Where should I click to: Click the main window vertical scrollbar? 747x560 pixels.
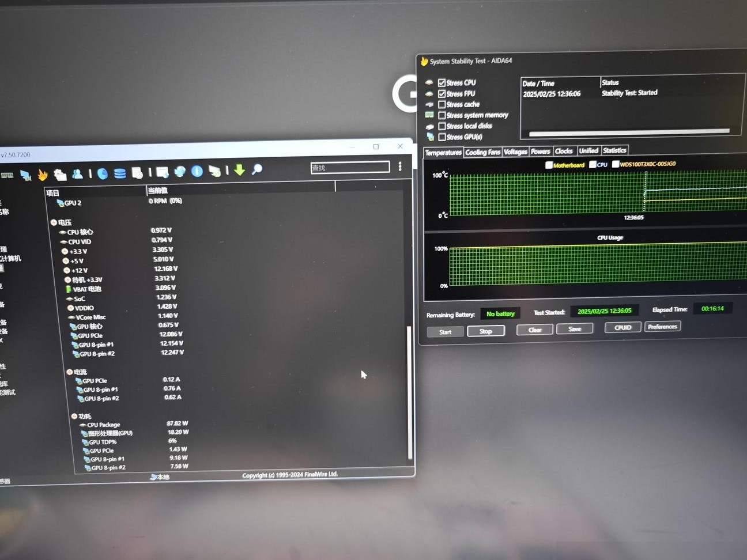[410, 392]
